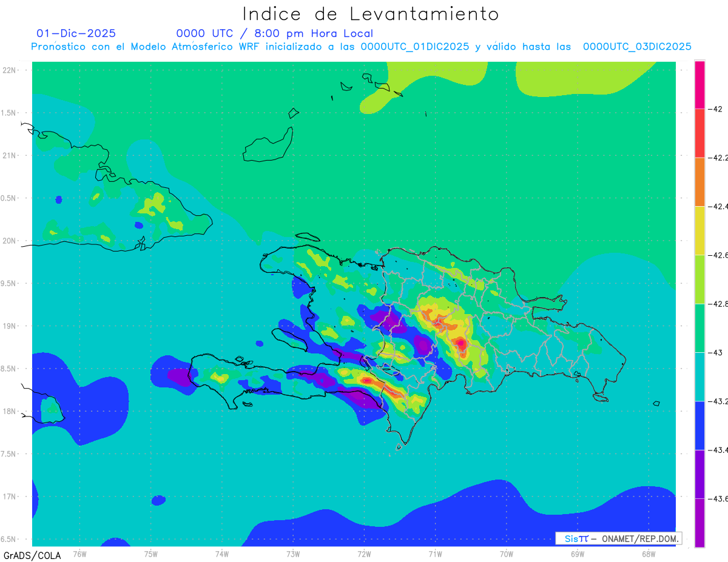Click the latitude label '19N'

click(x=10, y=326)
